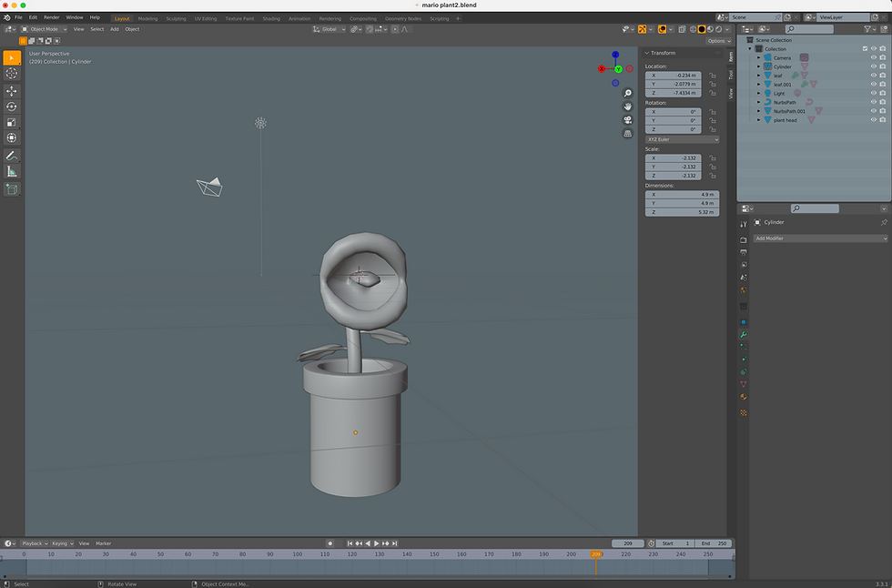
Task: Click the Blender logo menu icon
Action: [7, 17]
